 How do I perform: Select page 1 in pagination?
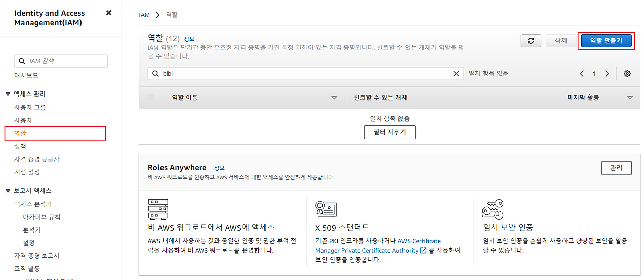pyautogui.click(x=594, y=74)
